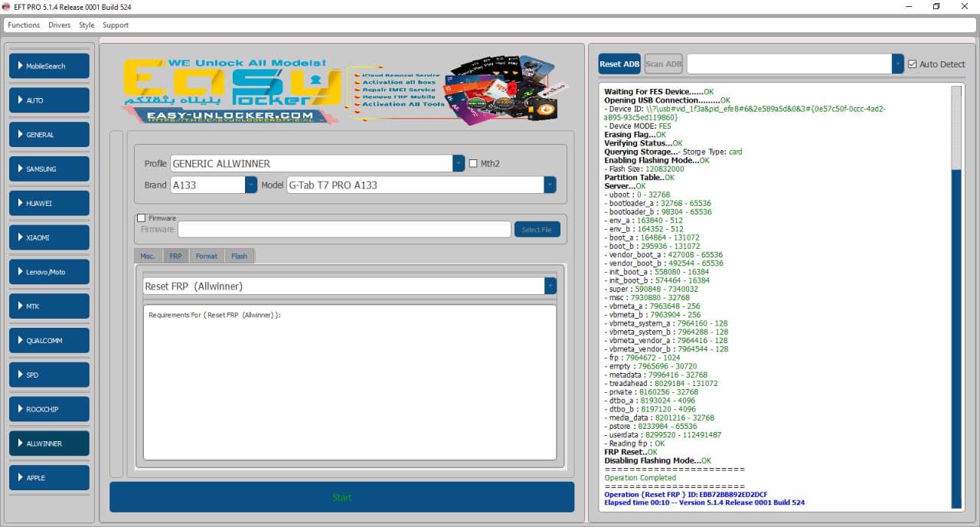Expand the Brand dropdown showing A133
The image size is (980, 527).
tap(251, 185)
